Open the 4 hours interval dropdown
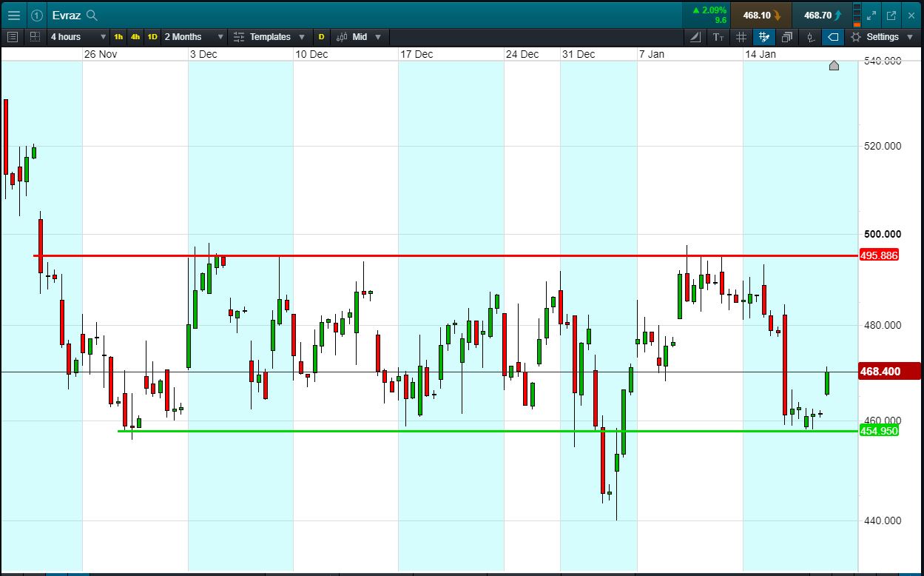The height and width of the screenshot is (576, 924). point(77,36)
